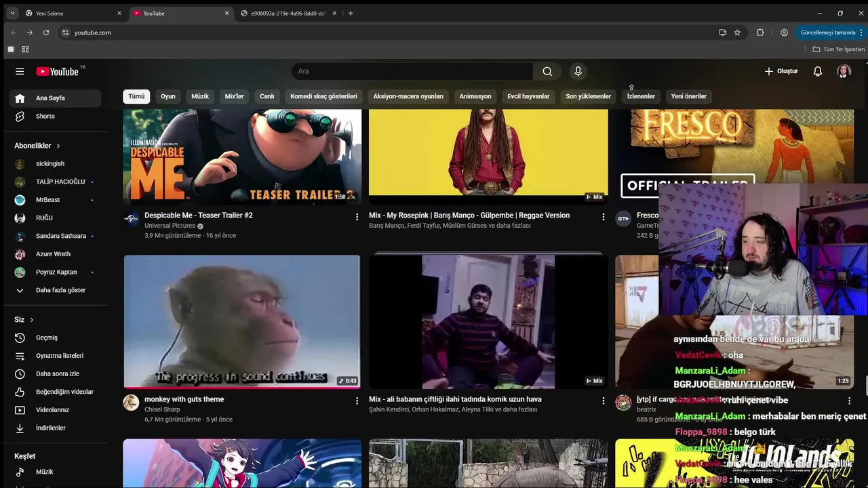Open Müzik under Keşfet
868x488 pixels.
point(55,472)
